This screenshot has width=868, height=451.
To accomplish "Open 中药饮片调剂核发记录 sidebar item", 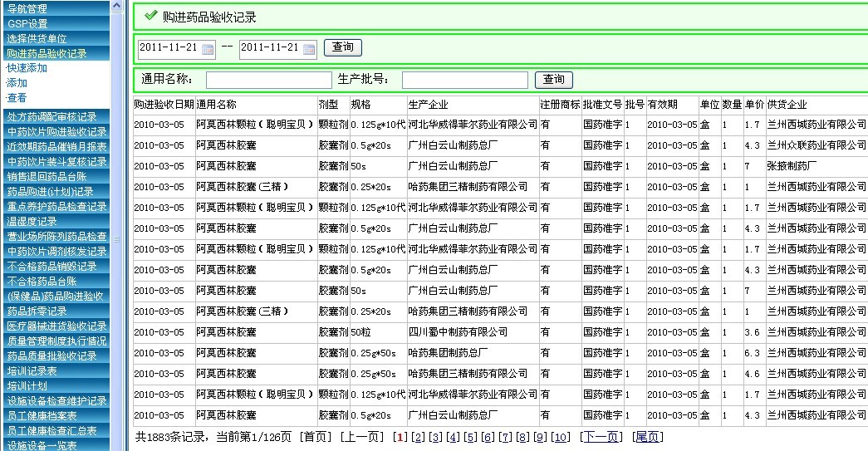I will [x=55, y=251].
